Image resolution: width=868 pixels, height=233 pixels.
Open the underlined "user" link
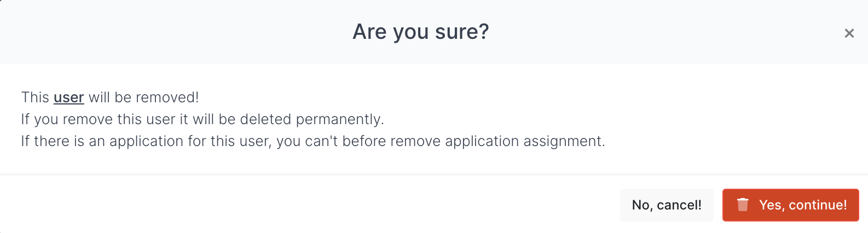[68, 97]
